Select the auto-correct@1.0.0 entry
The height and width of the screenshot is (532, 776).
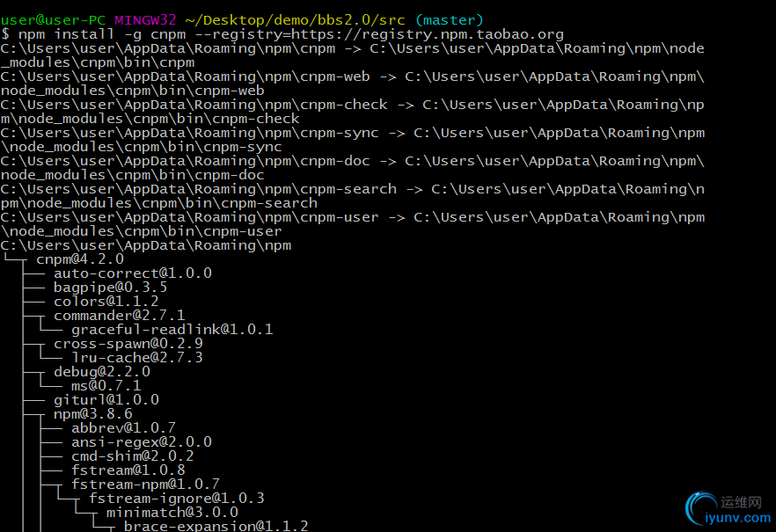(x=132, y=273)
